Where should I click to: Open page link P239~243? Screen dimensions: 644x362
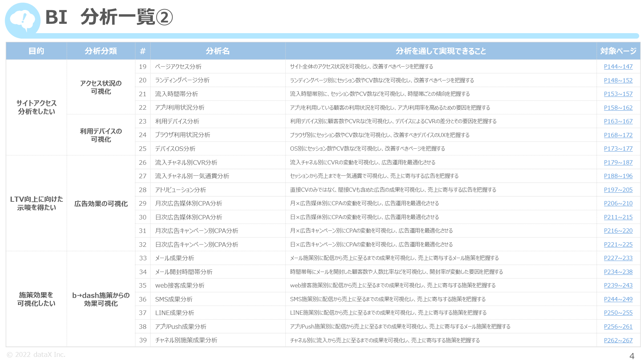[x=618, y=285]
